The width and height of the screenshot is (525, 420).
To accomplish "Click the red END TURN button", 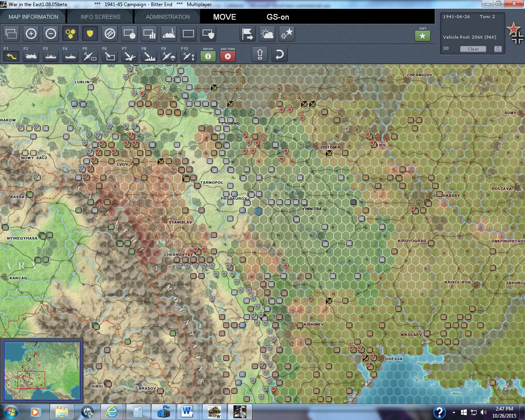I will [x=228, y=56].
